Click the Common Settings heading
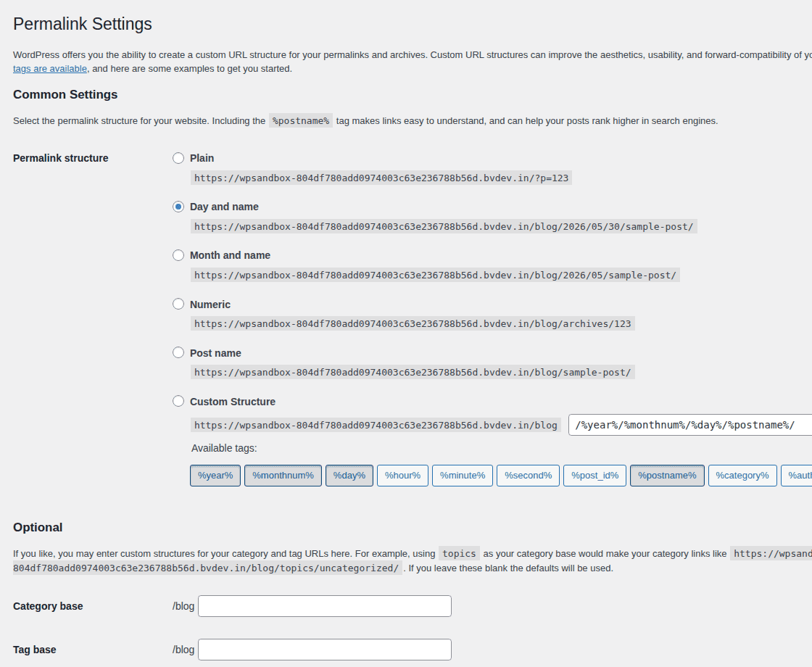The image size is (812, 667). pyautogui.click(x=65, y=94)
